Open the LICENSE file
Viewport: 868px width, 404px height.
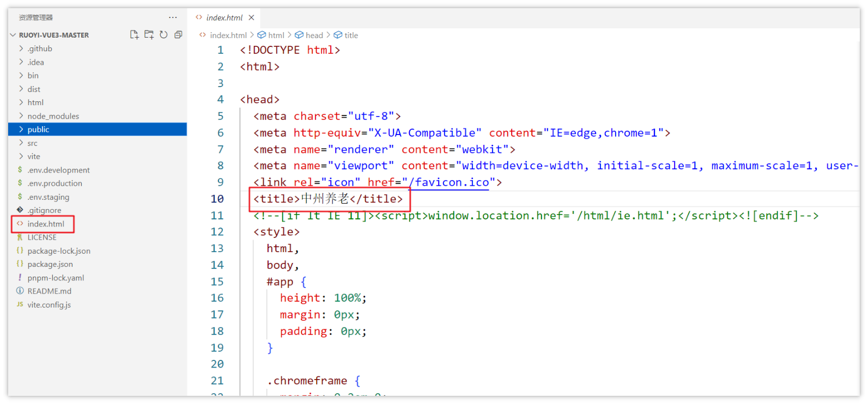(x=97, y=237)
